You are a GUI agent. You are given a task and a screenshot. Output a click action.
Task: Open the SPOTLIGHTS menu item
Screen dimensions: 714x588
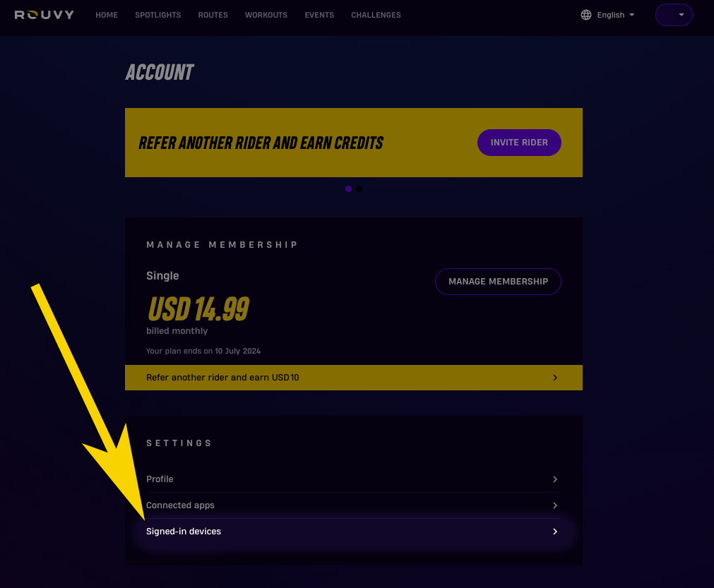coord(158,15)
